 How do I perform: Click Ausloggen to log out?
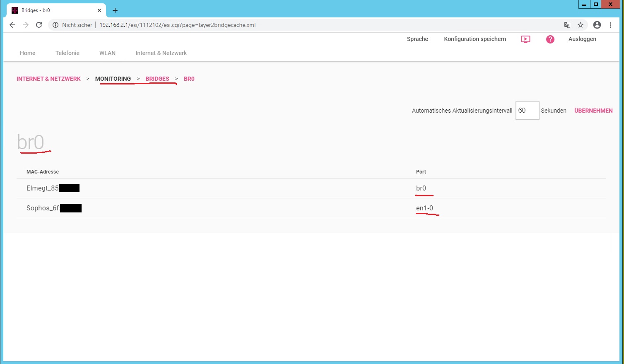tap(582, 39)
